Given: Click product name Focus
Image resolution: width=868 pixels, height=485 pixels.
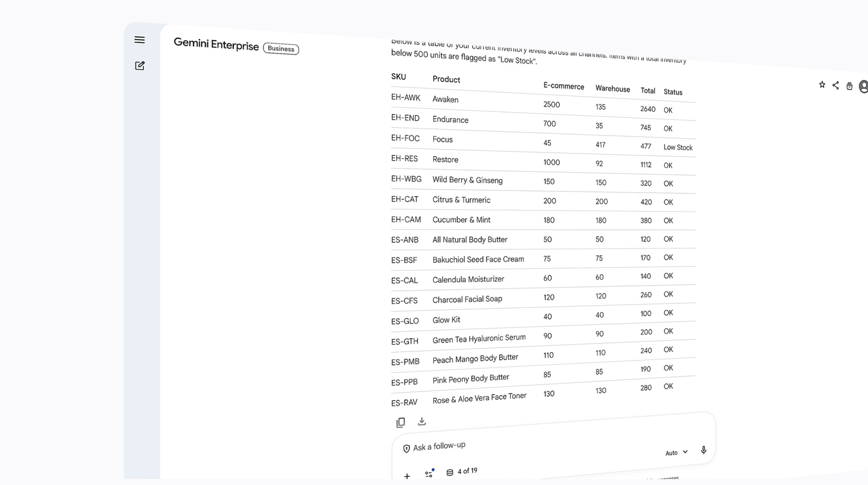Looking at the screenshot, I should click(442, 140).
